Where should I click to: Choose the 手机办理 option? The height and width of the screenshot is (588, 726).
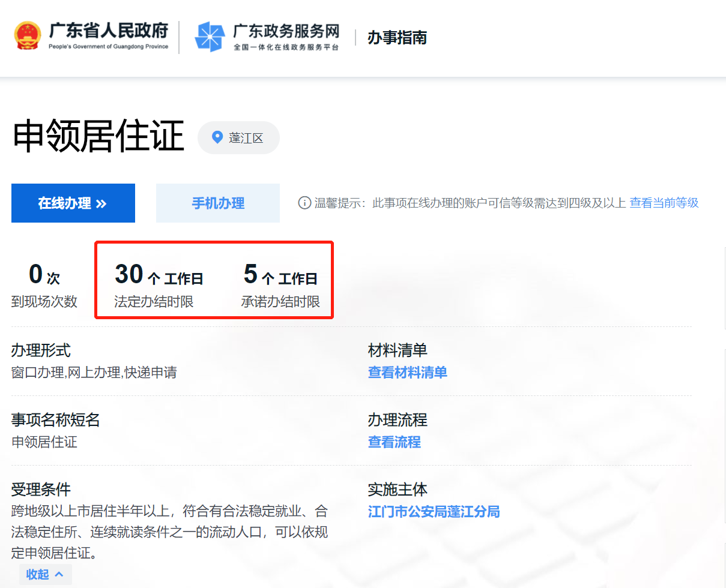pos(218,203)
